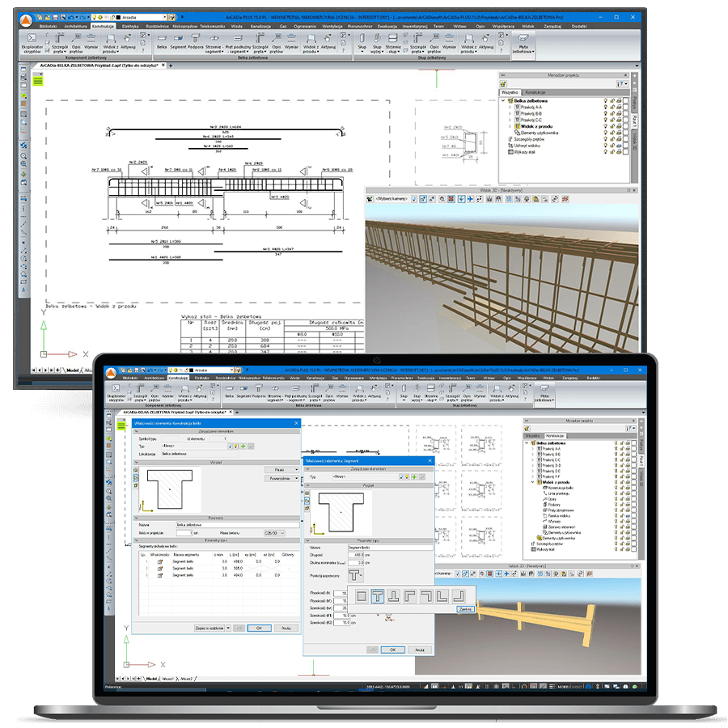Screen dimensions: 728x728
Task: Toggle lightbulb visibility for Uchwyt widoku
Action: coord(605,146)
